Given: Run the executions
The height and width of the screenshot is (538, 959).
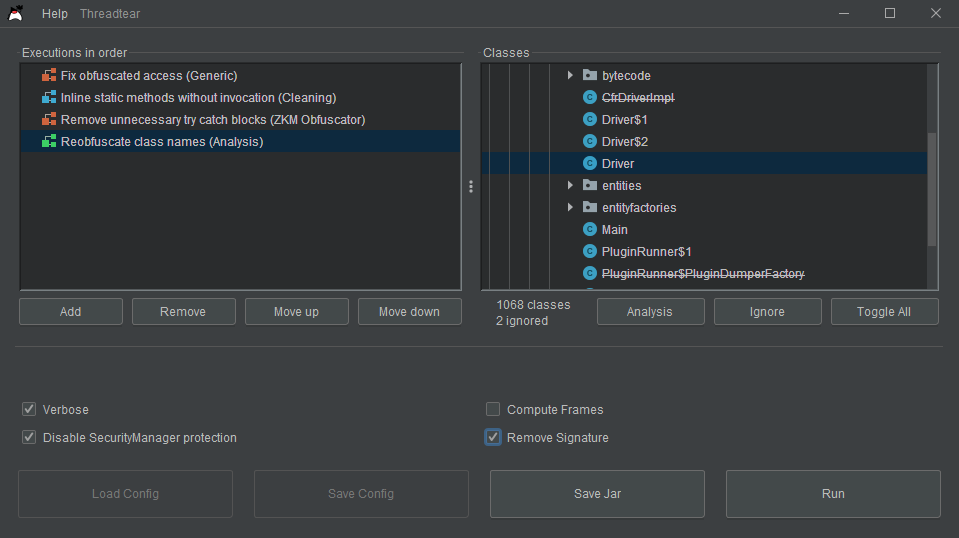Looking at the screenshot, I should pyautogui.click(x=833, y=494).
